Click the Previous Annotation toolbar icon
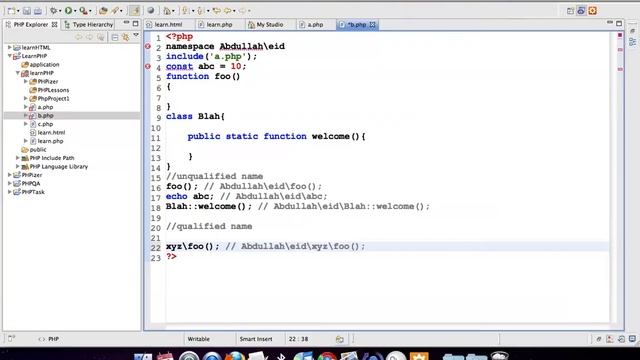Viewport: 640px width, 360px height. tap(201, 11)
